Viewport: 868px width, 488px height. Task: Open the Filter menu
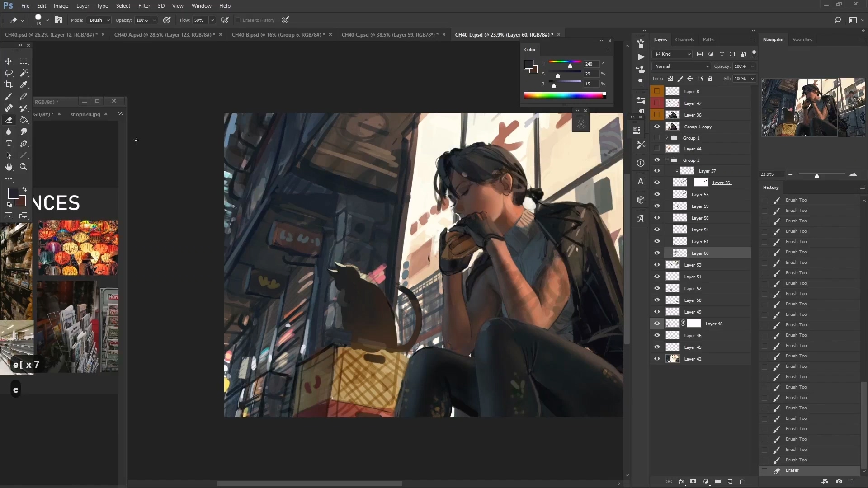click(144, 5)
